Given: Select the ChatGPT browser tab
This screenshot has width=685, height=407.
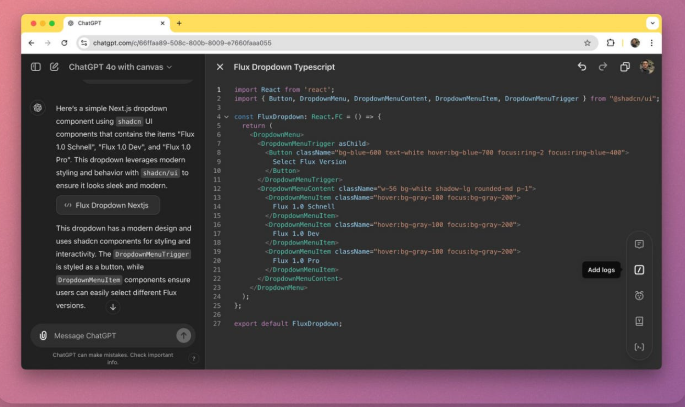Looking at the screenshot, I should [x=116, y=23].
